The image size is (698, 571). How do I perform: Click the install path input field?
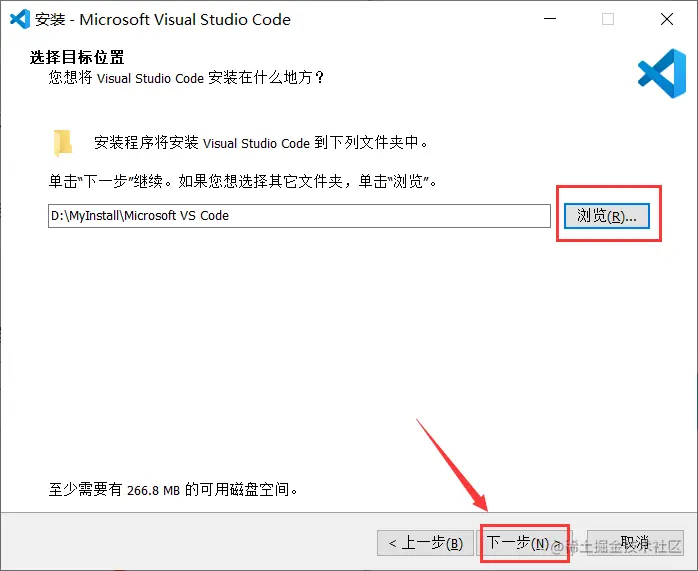click(x=299, y=216)
